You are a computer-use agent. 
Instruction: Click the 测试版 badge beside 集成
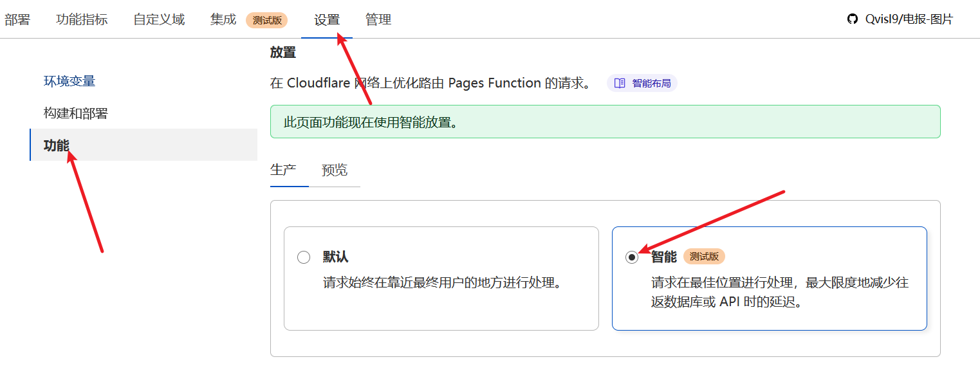tap(267, 20)
